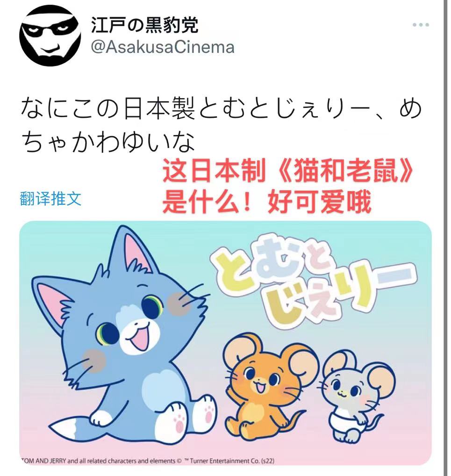Open the masked-face profile avatar

(x=50, y=36)
